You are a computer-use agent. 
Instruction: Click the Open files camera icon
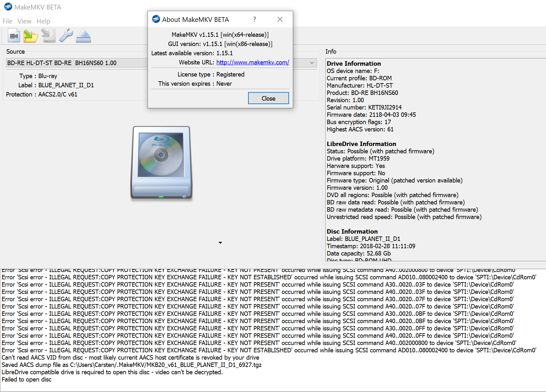(x=14, y=36)
